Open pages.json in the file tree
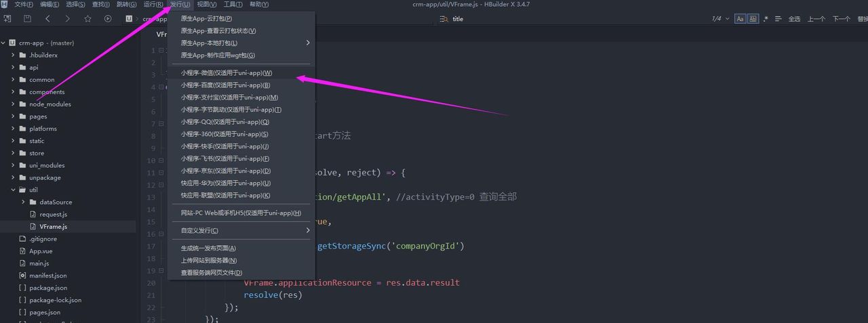 click(45, 312)
